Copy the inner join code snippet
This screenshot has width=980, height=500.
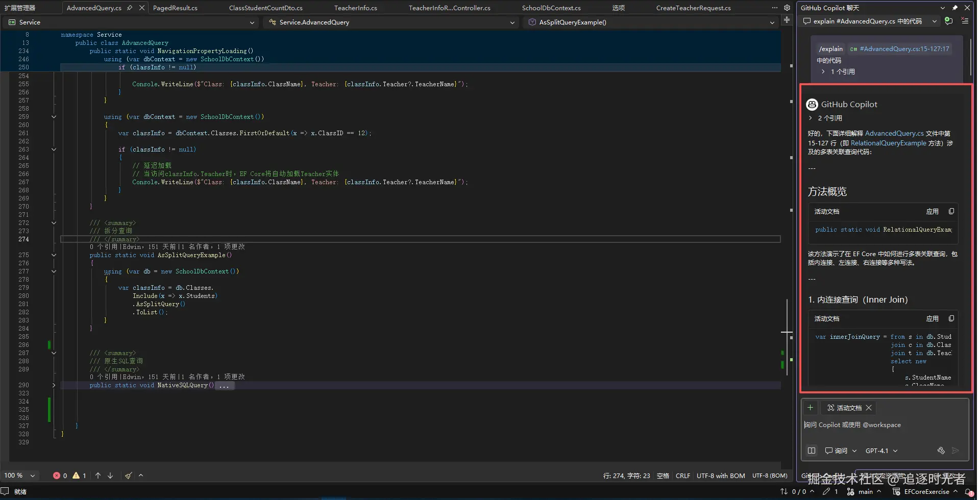click(951, 318)
